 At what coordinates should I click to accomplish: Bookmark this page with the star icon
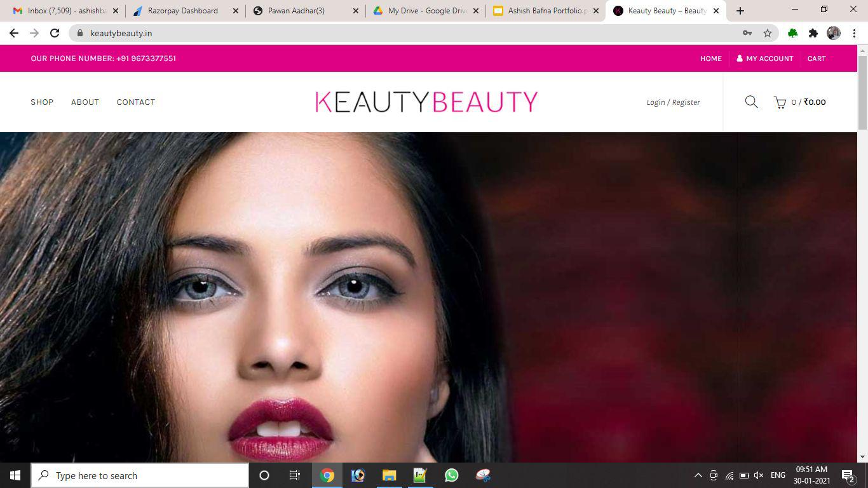tap(768, 33)
